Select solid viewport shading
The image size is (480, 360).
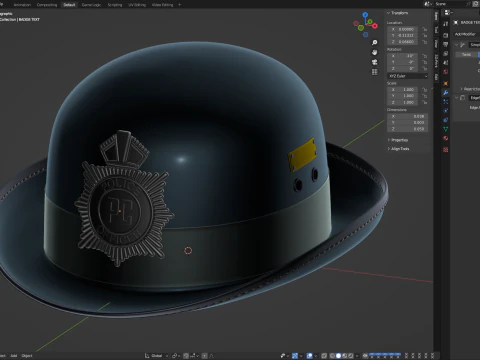click(338, 356)
